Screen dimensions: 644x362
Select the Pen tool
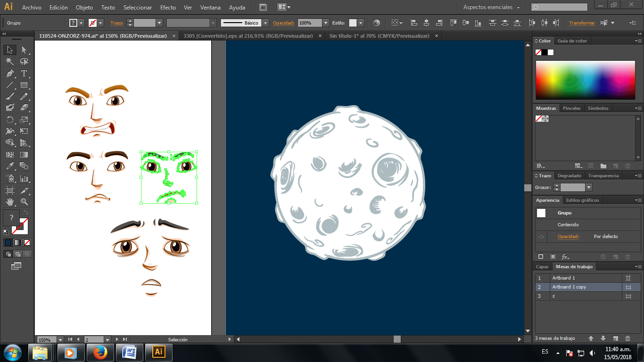coord(9,74)
